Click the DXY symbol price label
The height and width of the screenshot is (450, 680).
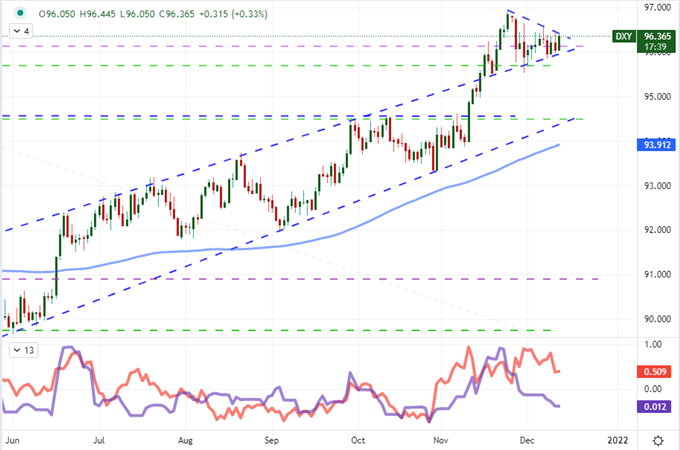coord(624,36)
